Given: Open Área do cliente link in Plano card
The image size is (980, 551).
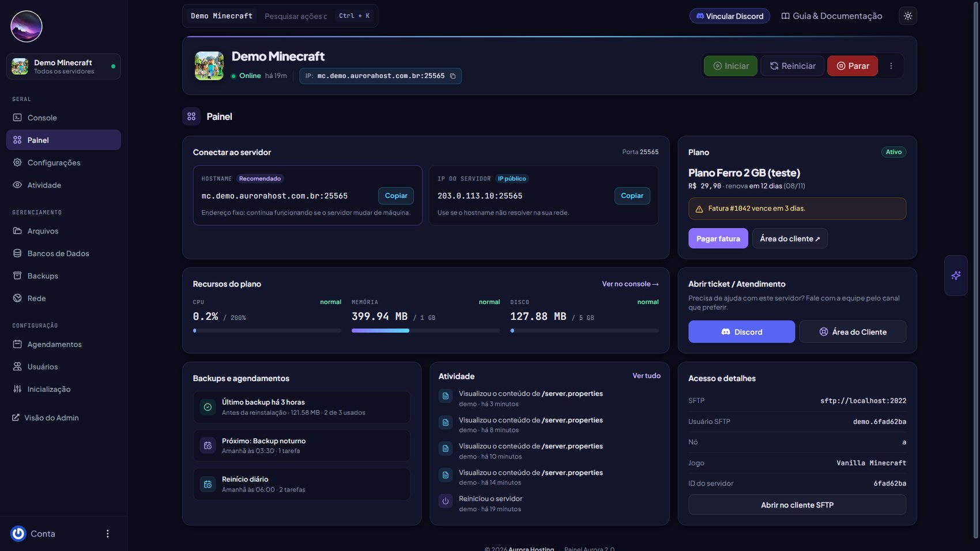Looking at the screenshot, I should point(790,239).
